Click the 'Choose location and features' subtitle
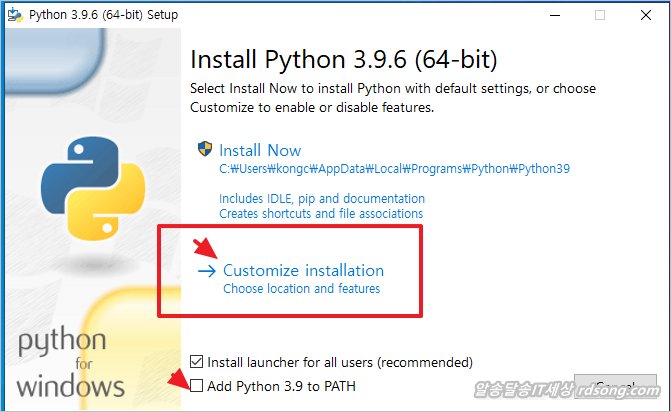 (x=301, y=289)
